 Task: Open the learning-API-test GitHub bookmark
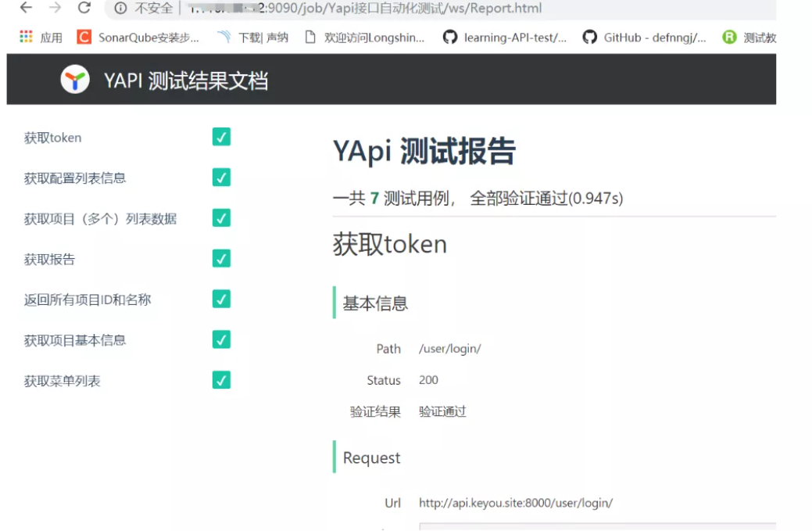pos(505,37)
